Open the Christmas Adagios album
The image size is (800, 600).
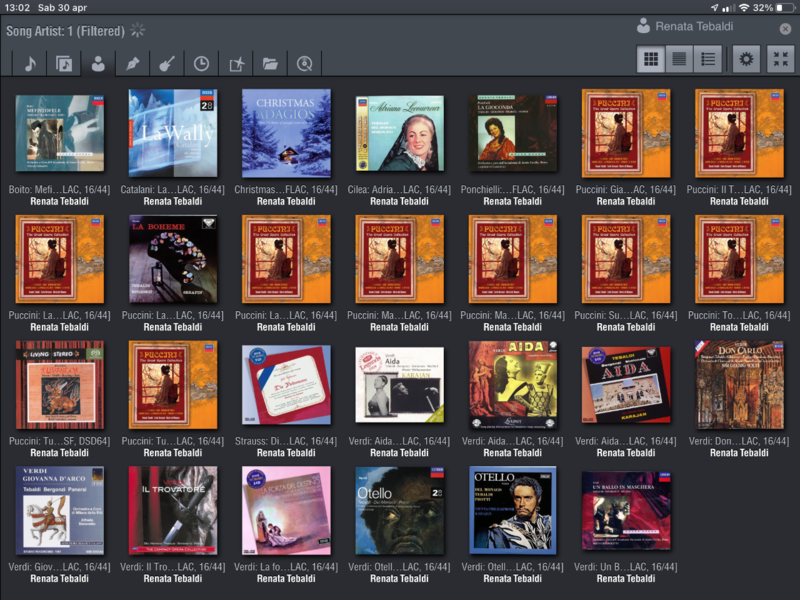[x=286, y=133]
